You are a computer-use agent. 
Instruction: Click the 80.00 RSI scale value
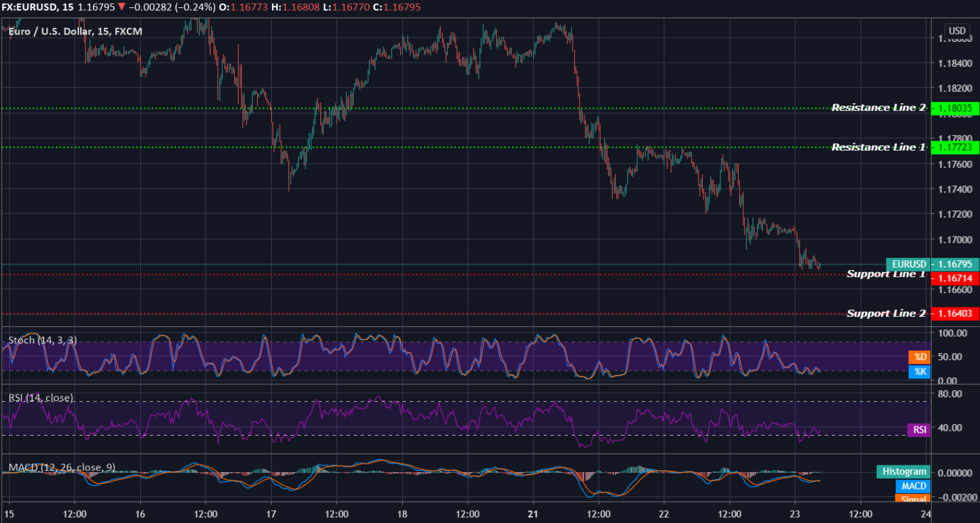click(950, 394)
